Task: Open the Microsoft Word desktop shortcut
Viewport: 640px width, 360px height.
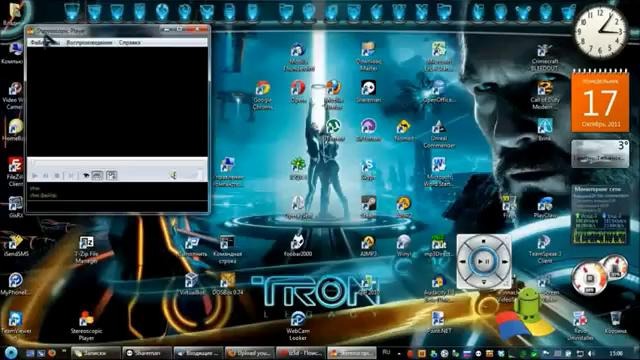Action: pos(439,172)
